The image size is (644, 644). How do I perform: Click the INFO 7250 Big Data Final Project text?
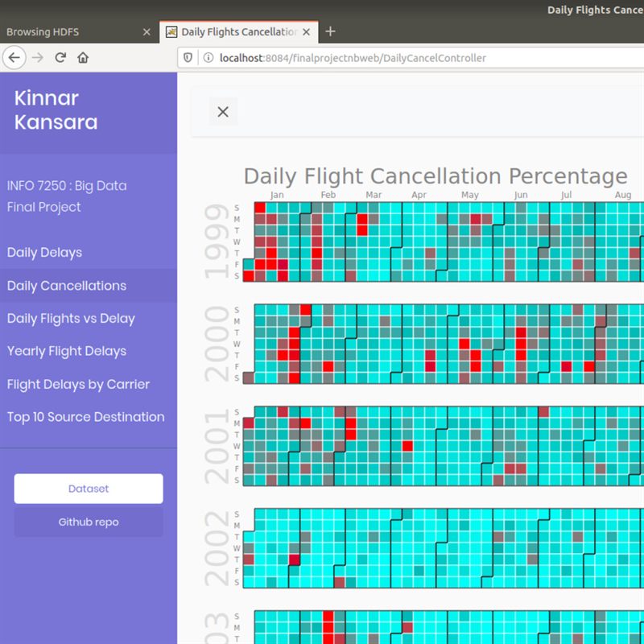[x=67, y=196]
